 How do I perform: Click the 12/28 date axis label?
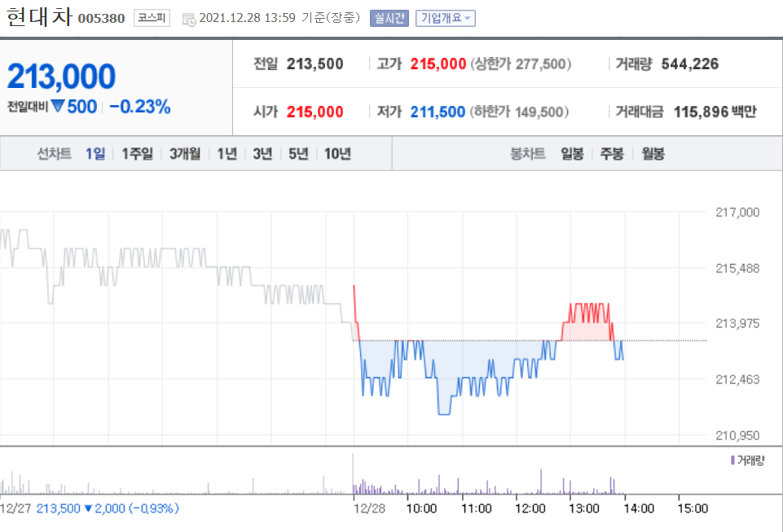(x=370, y=508)
